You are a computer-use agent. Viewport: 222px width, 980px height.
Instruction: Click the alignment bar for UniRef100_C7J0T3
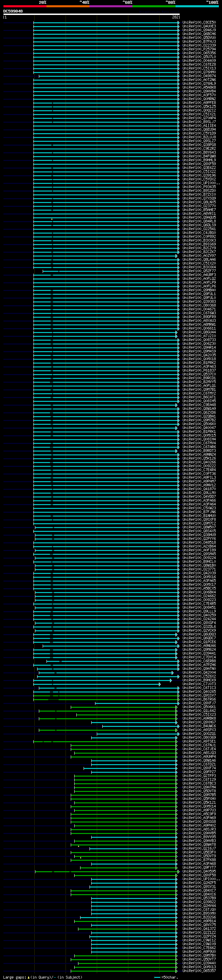point(97,684)
